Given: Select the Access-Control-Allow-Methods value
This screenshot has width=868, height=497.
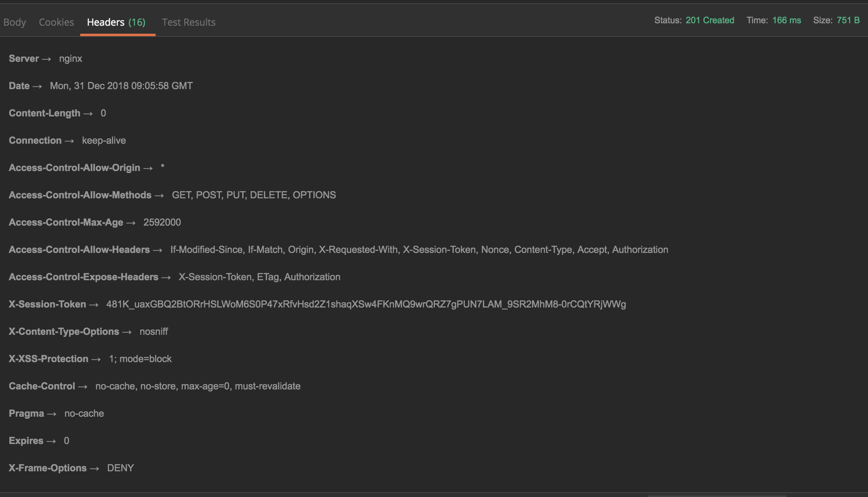Looking at the screenshot, I should 254,195.
